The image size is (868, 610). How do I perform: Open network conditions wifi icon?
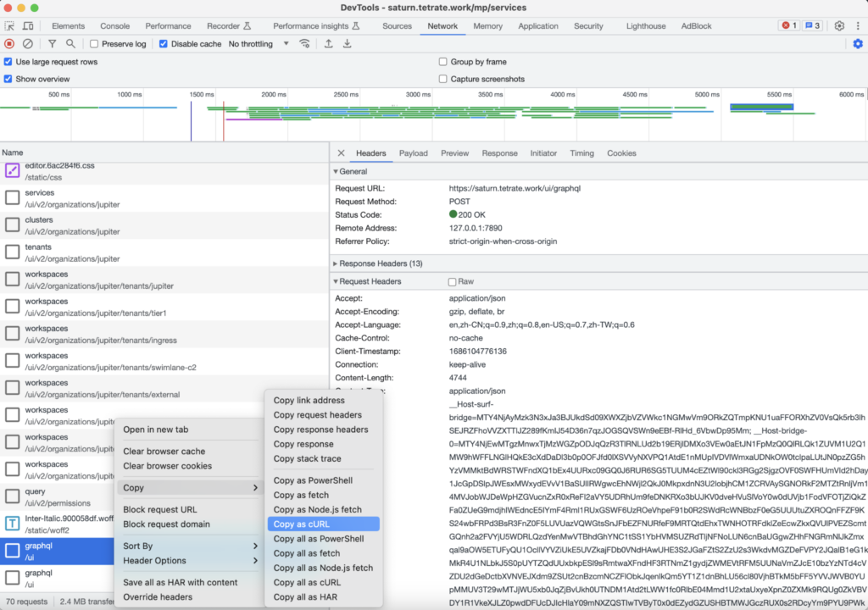[x=304, y=44]
